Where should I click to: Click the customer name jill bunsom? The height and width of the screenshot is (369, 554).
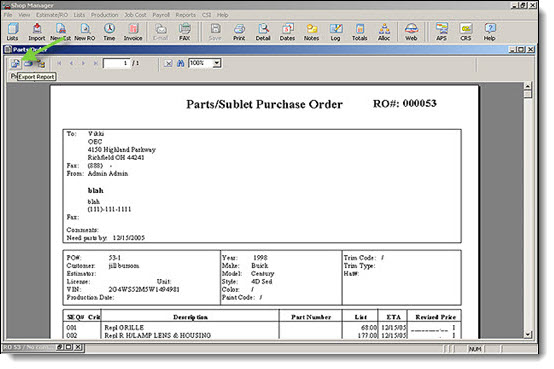(x=124, y=266)
